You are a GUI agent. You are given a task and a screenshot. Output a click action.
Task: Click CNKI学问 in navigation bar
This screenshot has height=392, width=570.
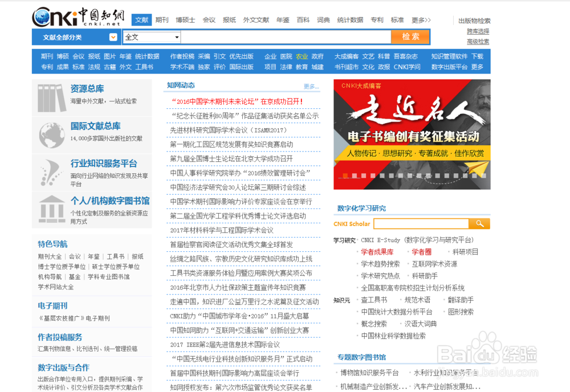point(407,67)
